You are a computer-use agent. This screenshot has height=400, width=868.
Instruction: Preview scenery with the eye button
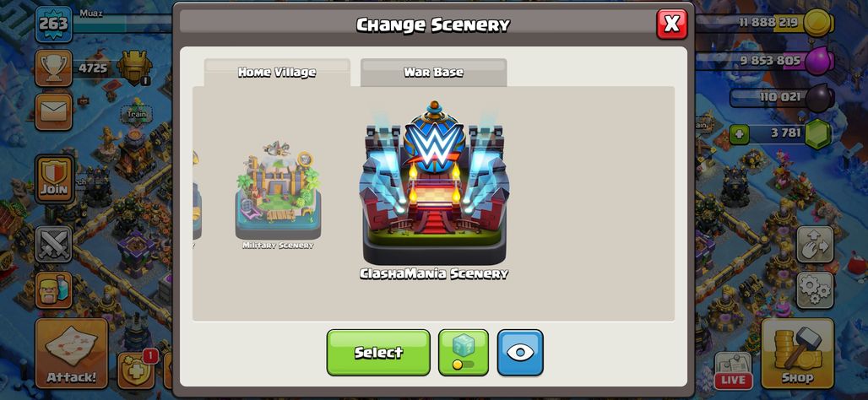point(520,353)
